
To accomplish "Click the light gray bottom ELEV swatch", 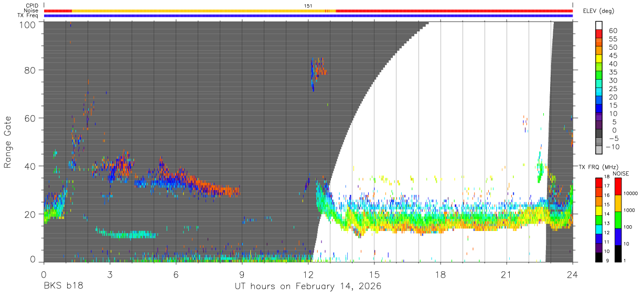I will [x=599, y=151].
